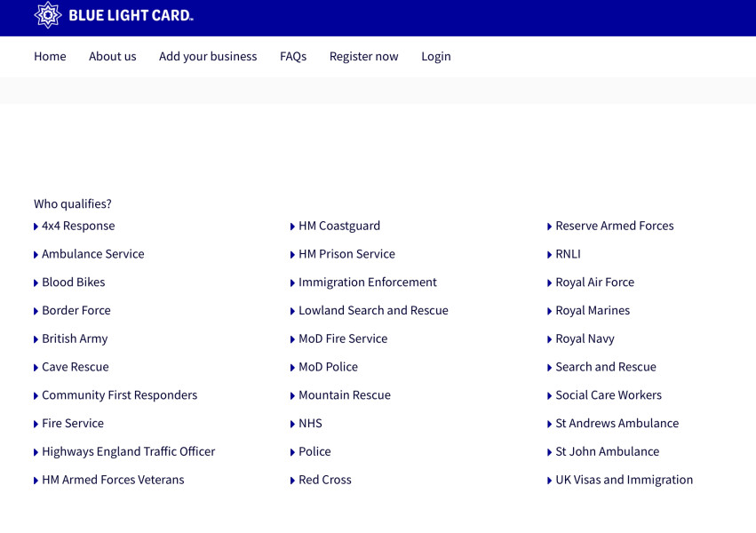Screen dimensions: 756x533
Task: Choose MoD Police entry
Action: coord(328,367)
